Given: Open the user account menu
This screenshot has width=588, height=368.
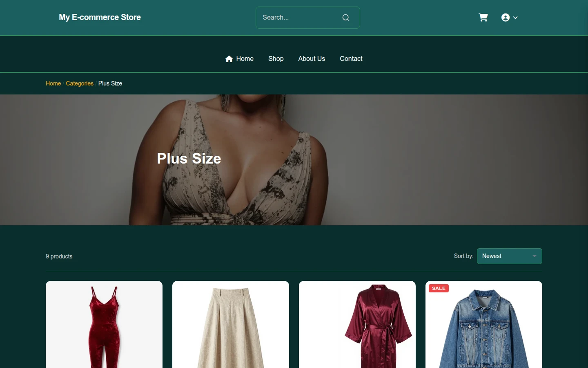Looking at the screenshot, I should tap(509, 18).
